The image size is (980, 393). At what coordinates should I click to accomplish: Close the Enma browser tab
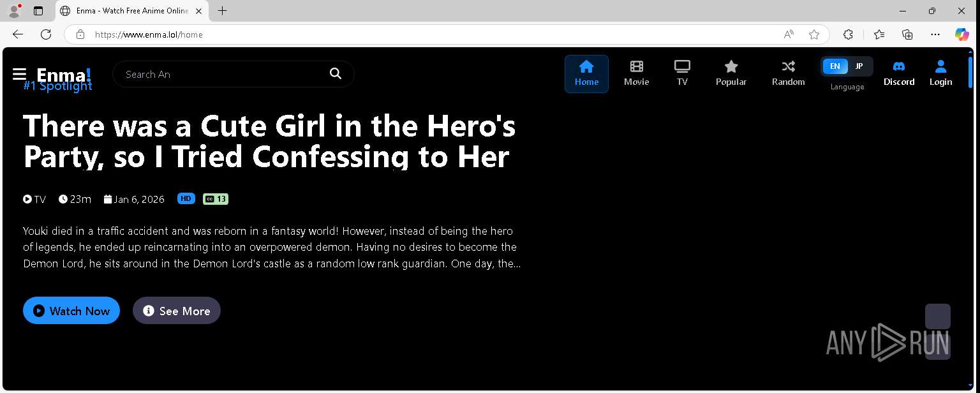(x=198, y=11)
